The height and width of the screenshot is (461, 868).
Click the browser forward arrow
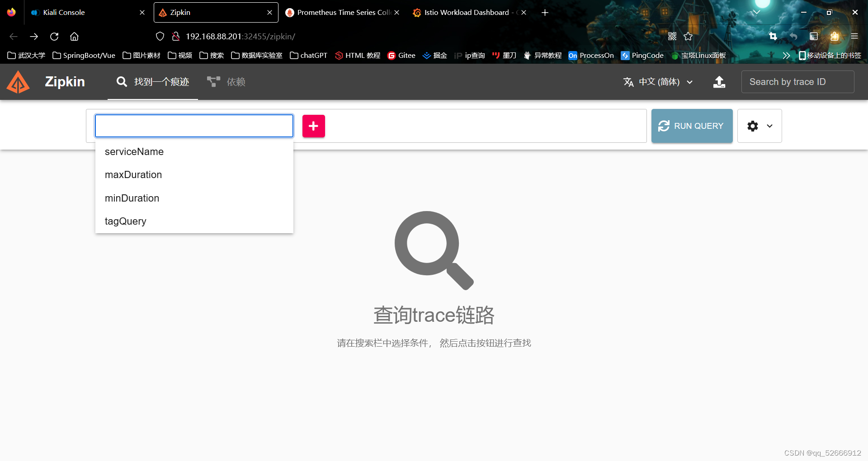[x=34, y=37]
